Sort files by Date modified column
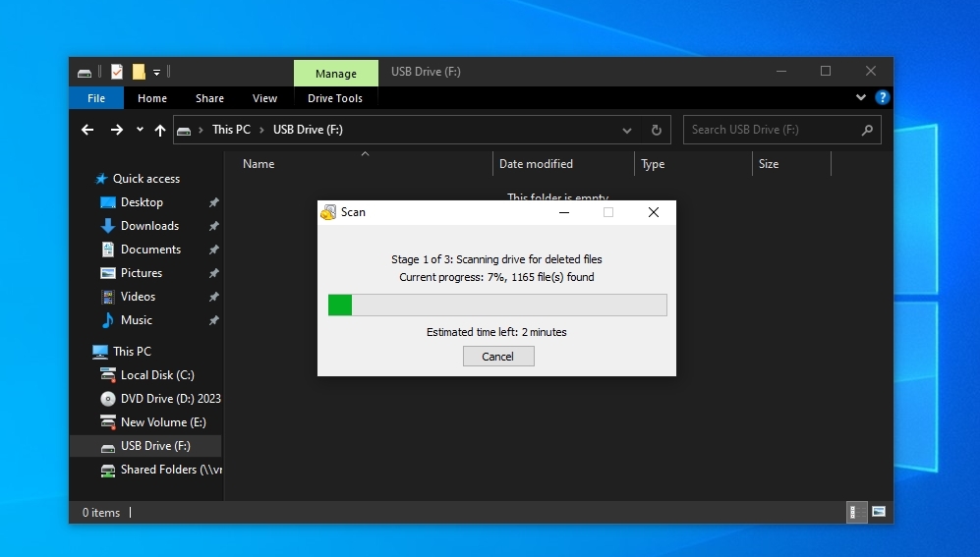980x557 pixels. 536,164
